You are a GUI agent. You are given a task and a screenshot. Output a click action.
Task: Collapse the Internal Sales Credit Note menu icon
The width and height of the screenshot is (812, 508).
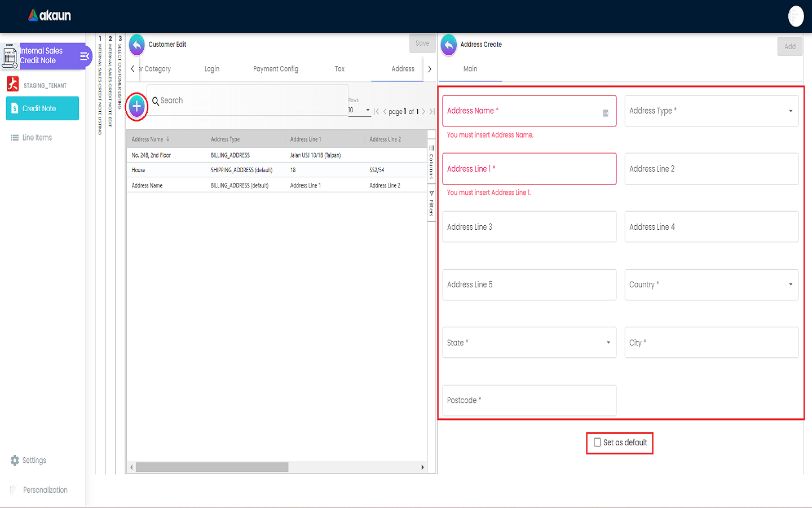[85, 56]
